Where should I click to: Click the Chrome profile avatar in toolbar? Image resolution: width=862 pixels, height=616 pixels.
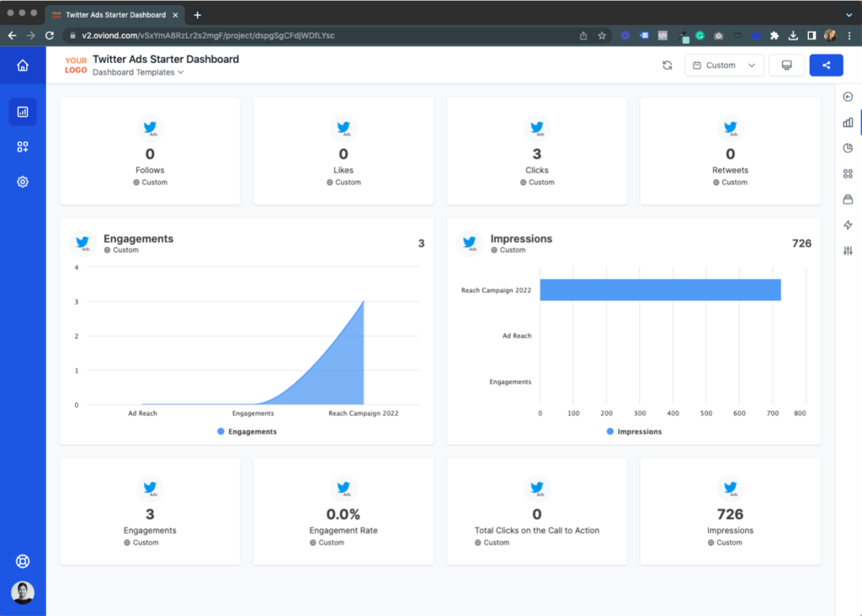pyautogui.click(x=830, y=35)
